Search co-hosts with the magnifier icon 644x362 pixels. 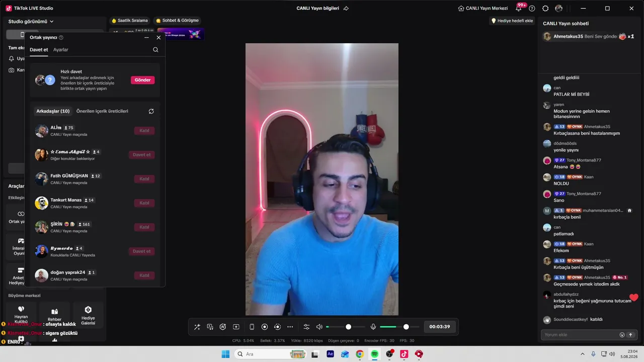(x=155, y=50)
